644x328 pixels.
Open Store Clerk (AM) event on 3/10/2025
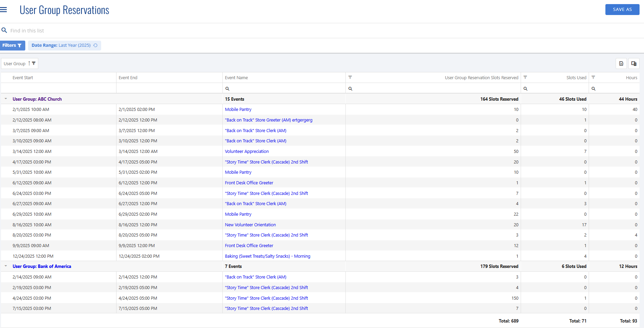tap(256, 141)
